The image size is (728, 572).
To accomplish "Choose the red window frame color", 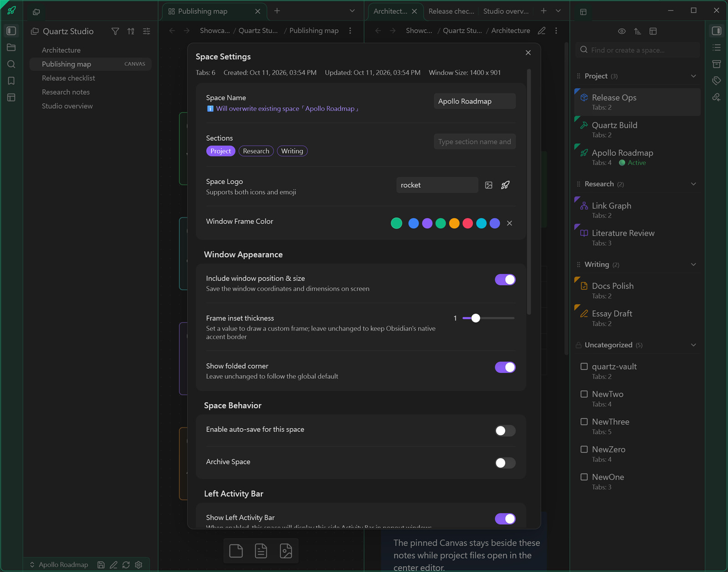I will tap(468, 223).
